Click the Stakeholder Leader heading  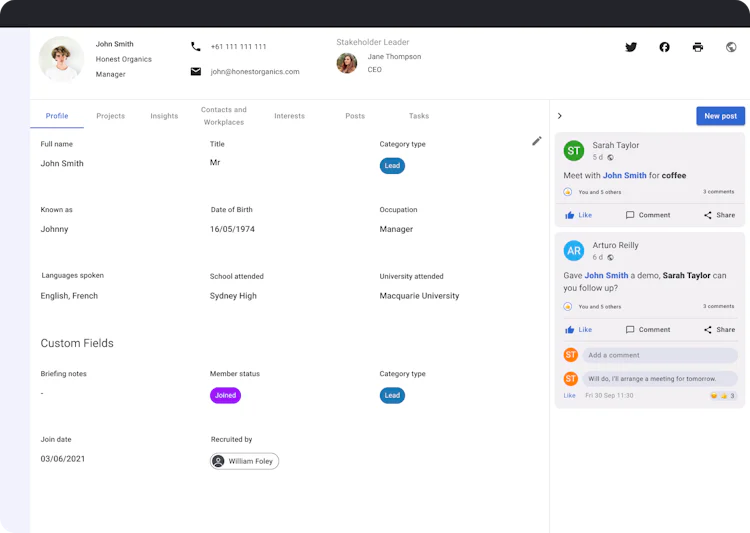tap(373, 42)
